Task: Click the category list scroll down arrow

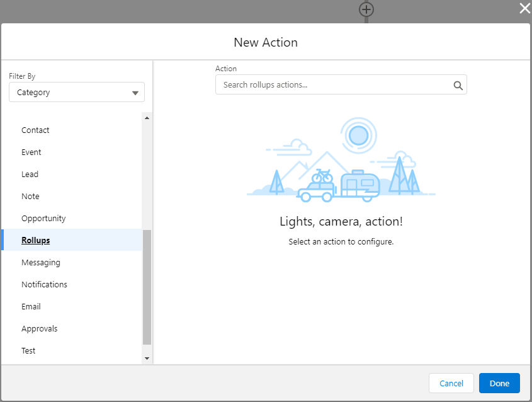Action: pos(147,358)
